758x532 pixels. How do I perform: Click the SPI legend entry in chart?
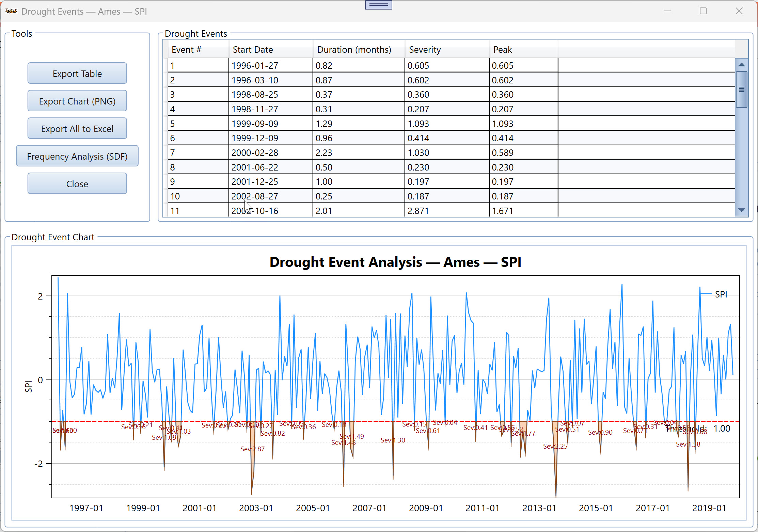pyautogui.click(x=714, y=294)
